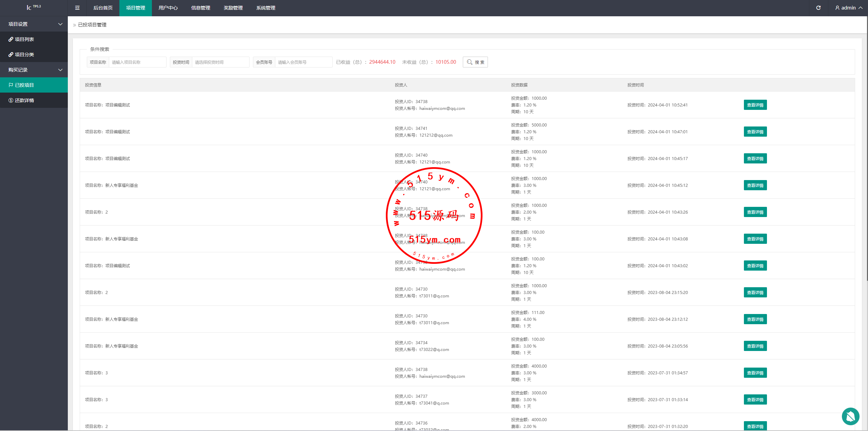Click the magnifier search icon
Viewport: 868px width, 431px height.
click(x=470, y=62)
